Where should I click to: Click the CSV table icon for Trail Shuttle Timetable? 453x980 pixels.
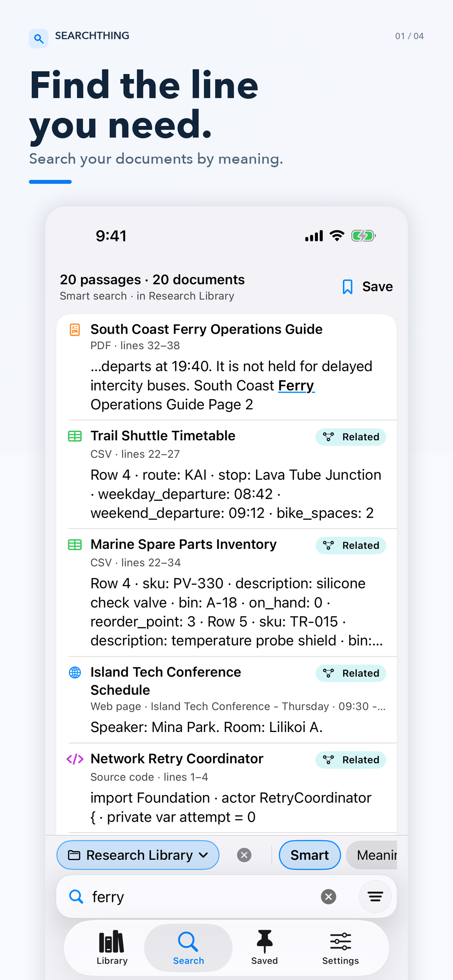pos(75,436)
